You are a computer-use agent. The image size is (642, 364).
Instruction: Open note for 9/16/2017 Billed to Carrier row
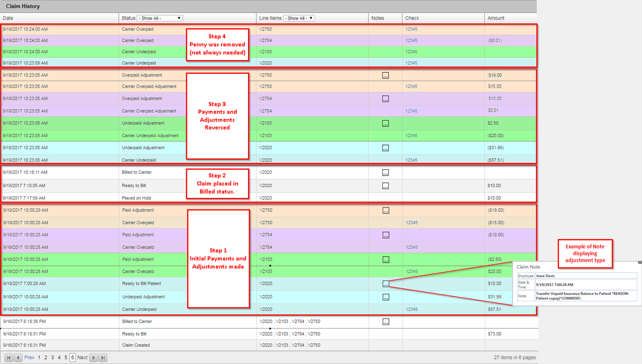(x=386, y=322)
